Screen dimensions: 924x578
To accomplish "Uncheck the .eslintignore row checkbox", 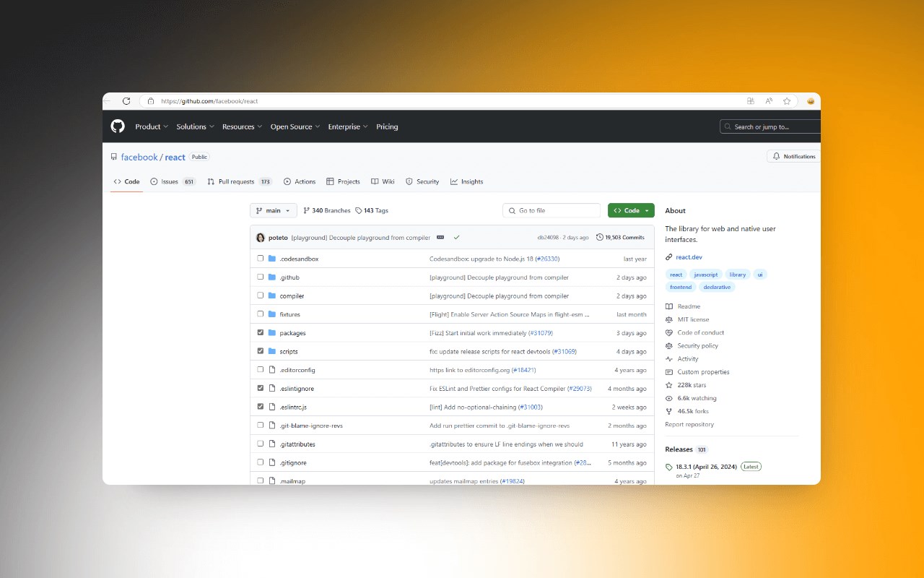I will [x=261, y=388].
